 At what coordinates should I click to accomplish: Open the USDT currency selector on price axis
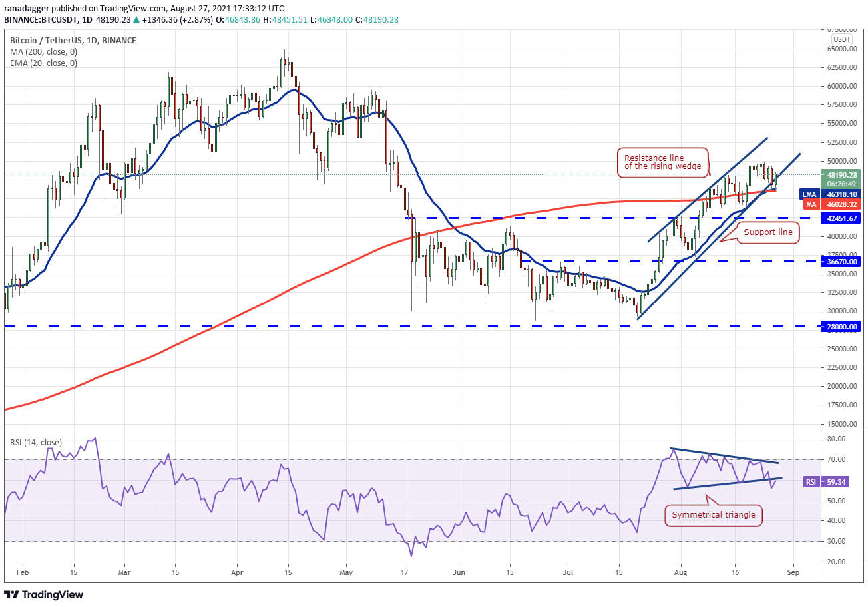(x=841, y=39)
